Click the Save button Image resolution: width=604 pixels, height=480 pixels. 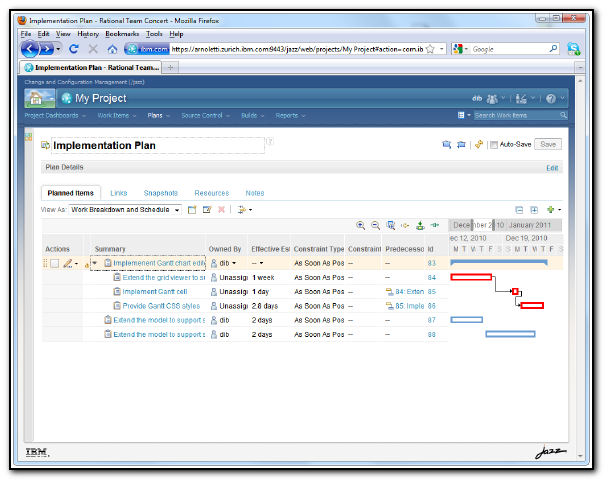coord(548,144)
